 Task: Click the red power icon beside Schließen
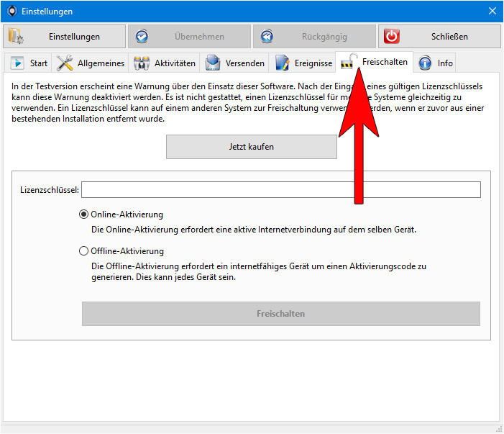tap(392, 36)
